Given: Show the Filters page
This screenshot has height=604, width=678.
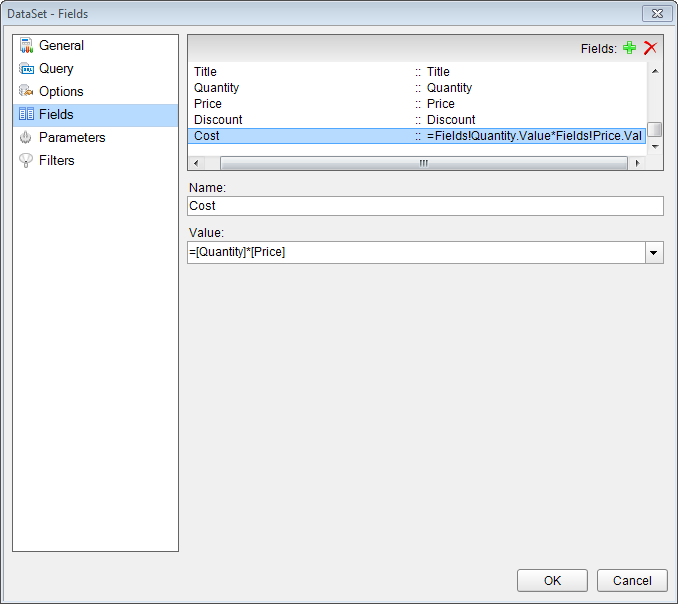Looking at the screenshot, I should [96, 160].
